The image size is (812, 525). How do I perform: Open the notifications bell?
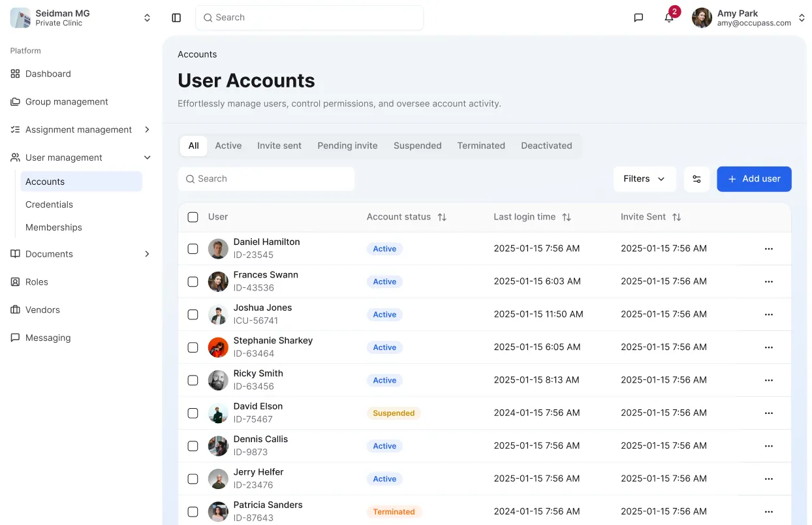[x=669, y=18]
